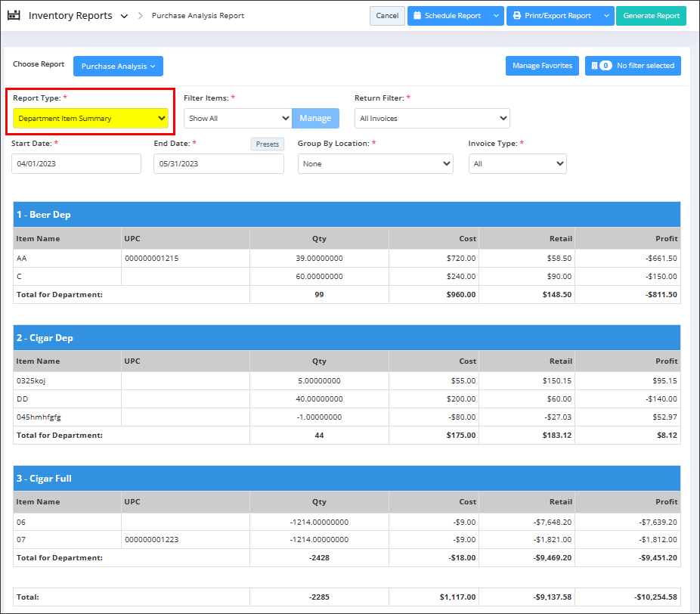This screenshot has height=614, width=700.
Task: Click retail value $150.15
Action: [557, 381]
